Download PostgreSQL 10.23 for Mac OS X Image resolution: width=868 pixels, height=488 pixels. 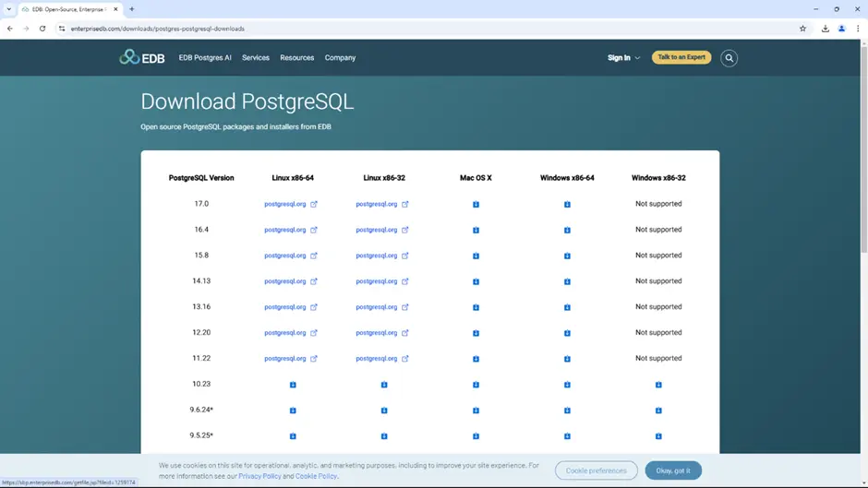coord(476,384)
